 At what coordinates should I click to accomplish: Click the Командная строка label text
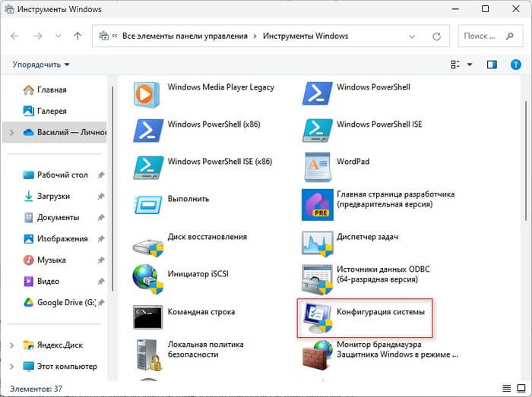201,312
